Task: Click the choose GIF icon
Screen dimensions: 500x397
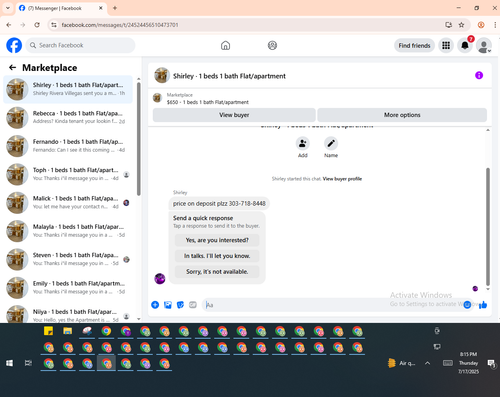Action: (x=193, y=305)
